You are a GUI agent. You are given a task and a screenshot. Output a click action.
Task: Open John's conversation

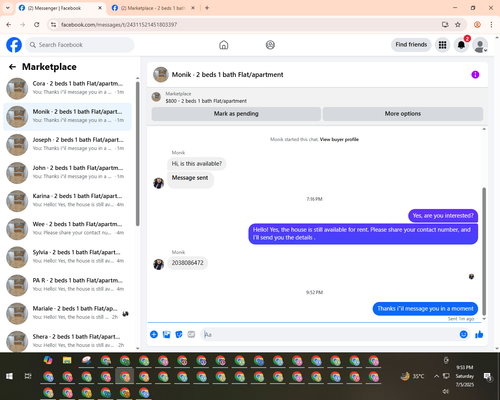67,173
